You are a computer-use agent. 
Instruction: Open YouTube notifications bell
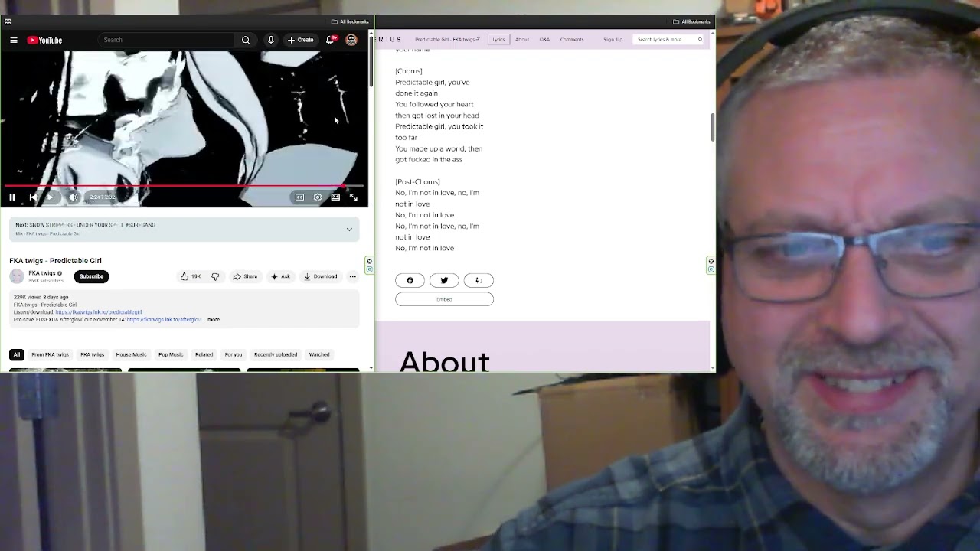(330, 40)
